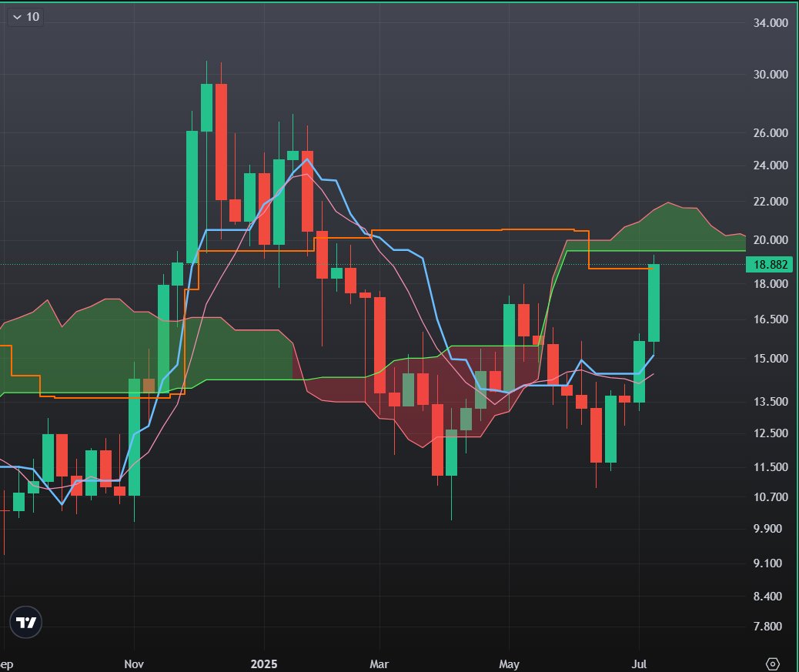
Task: Click the 13.500 price axis label
Action: click(x=771, y=402)
